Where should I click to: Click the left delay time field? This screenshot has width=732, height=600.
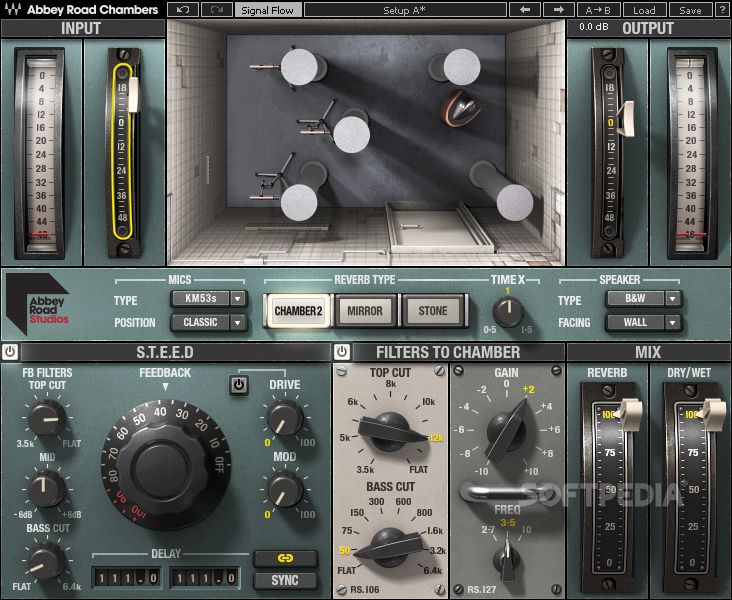(127, 579)
